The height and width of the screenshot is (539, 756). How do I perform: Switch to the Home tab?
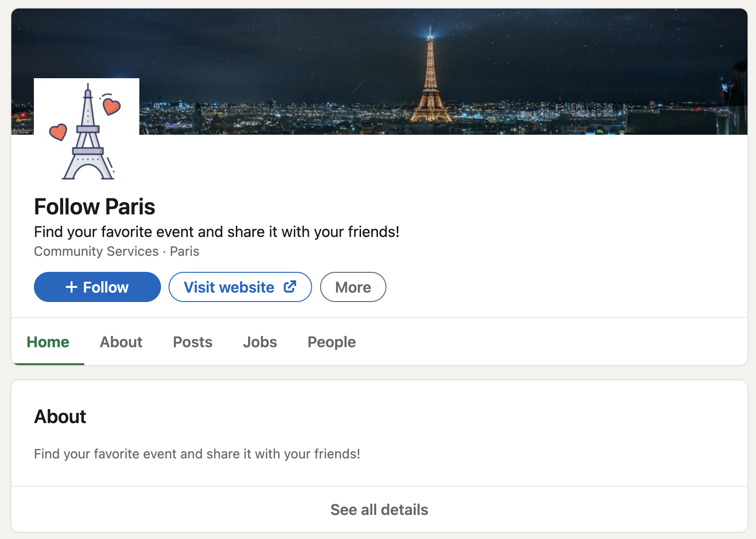48,342
